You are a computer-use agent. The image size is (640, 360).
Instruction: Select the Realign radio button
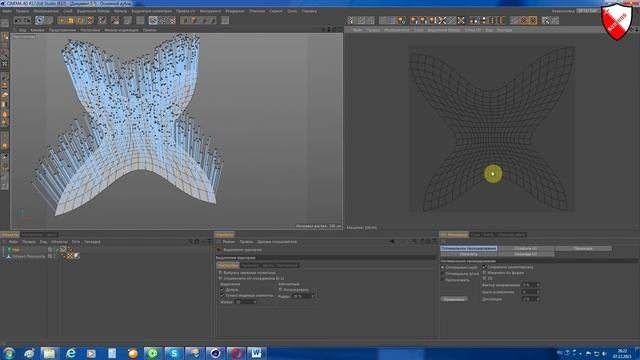pyautogui.click(x=442, y=280)
